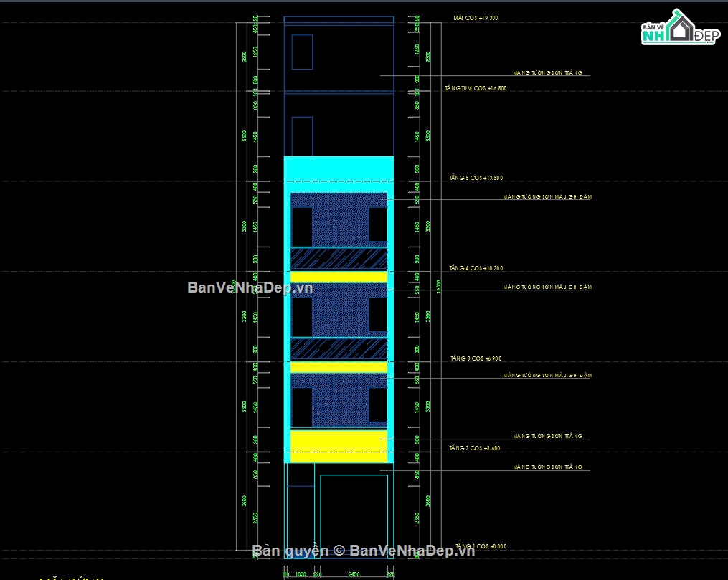Click the BanVeNhaDep.vn watermark in the drawing center
This screenshot has height=580, width=728.
250,287
